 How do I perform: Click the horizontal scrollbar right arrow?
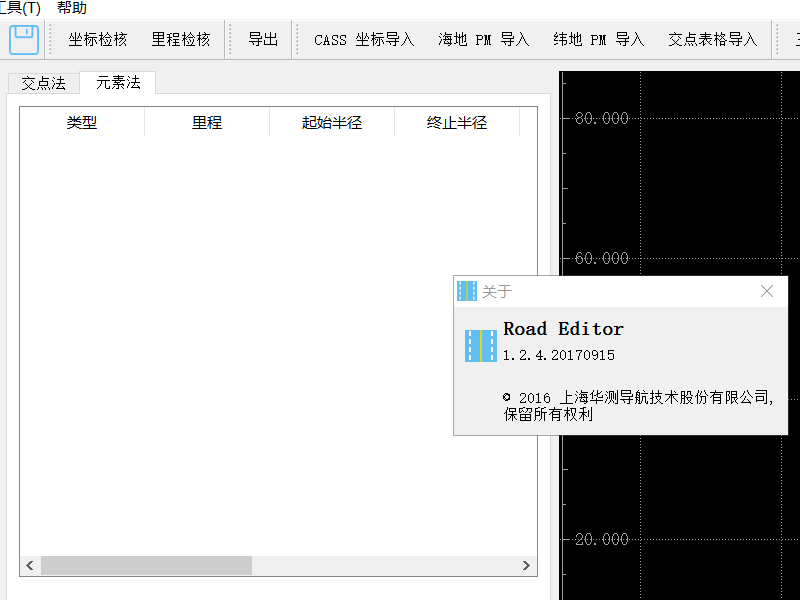[x=527, y=565]
